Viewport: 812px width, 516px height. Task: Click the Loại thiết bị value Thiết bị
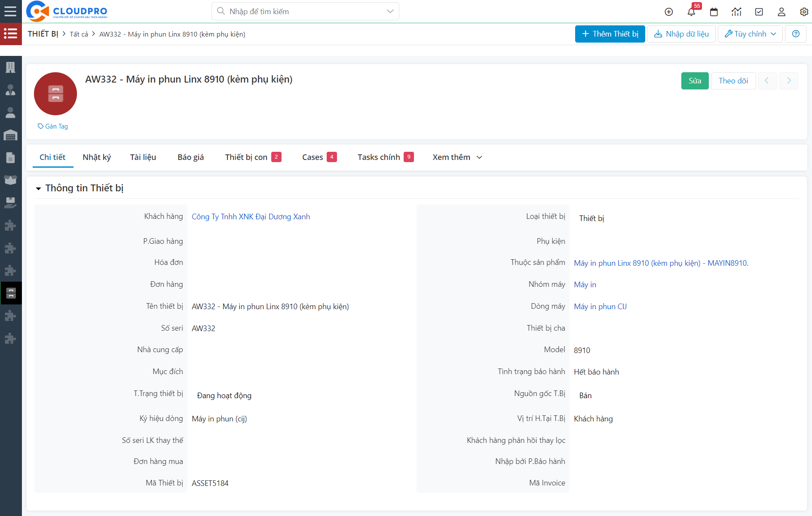point(591,218)
